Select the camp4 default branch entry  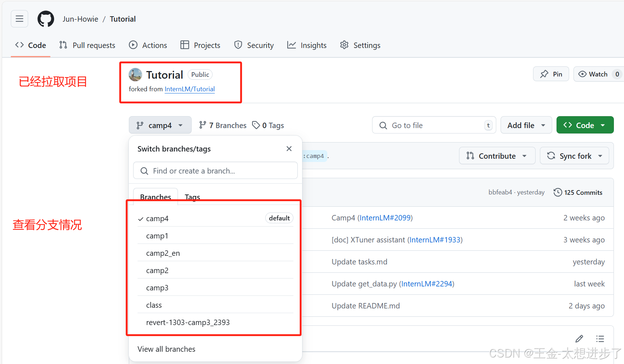(x=215, y=218)
